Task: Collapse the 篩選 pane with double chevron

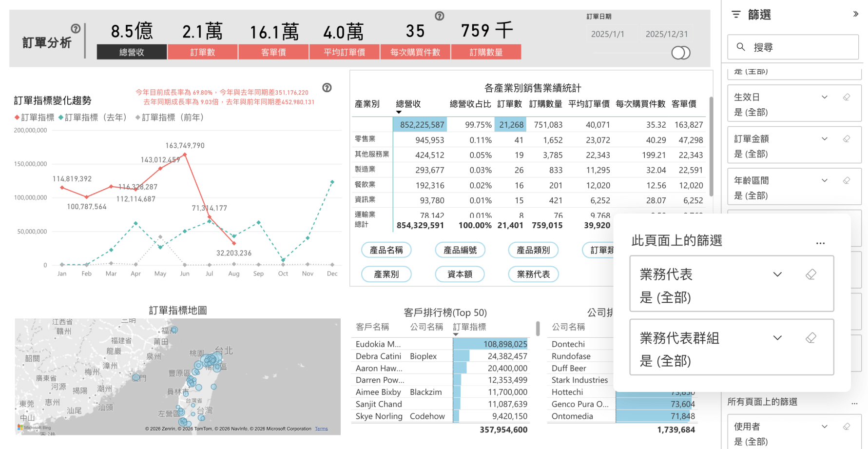Action: click(855, 14)
